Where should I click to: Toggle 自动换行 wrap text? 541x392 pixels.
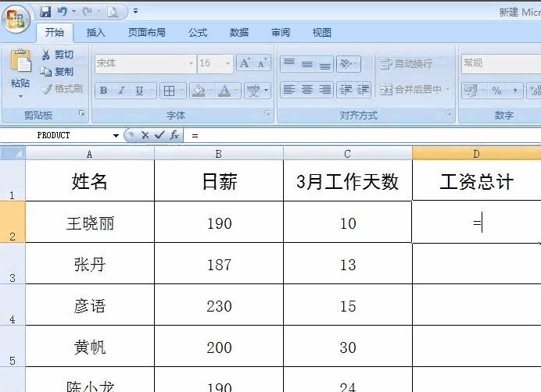coord(407,63)
